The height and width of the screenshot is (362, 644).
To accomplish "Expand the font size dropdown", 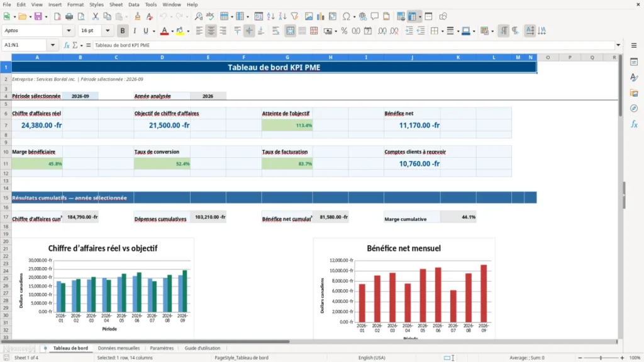I will pos(108,31).
